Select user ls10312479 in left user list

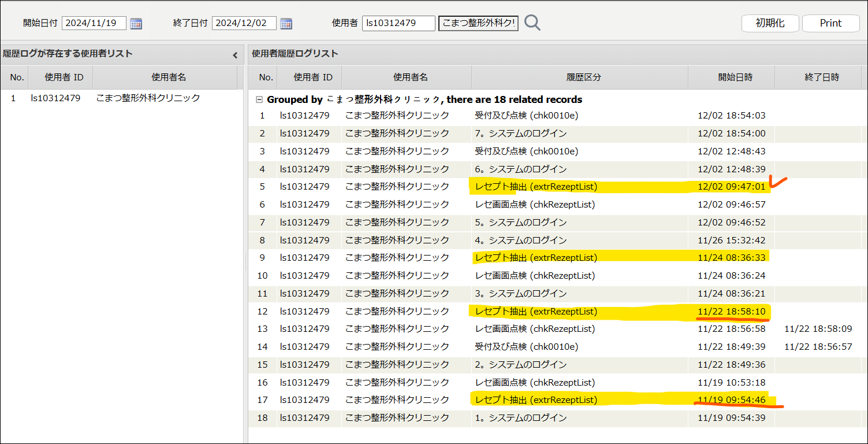click(x=55, y=98)
